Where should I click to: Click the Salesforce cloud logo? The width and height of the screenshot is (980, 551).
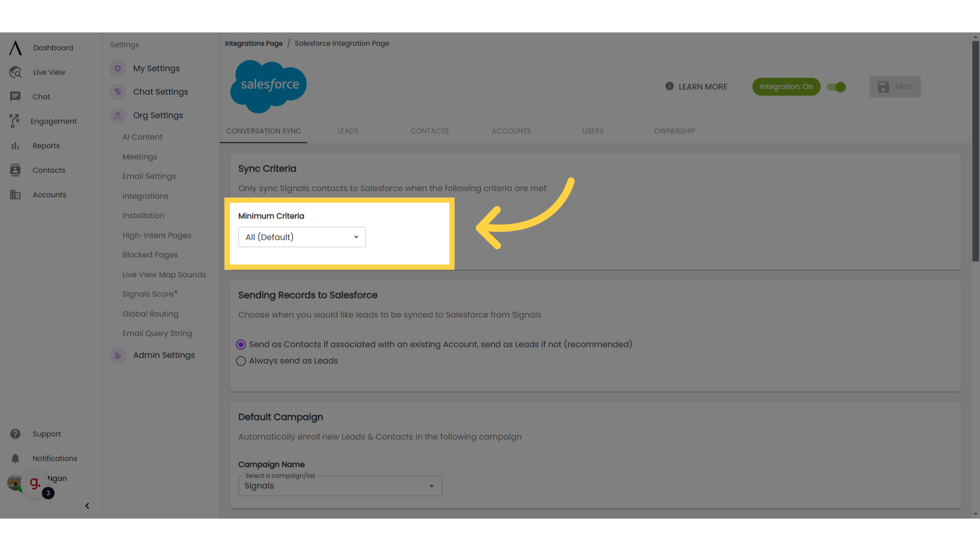click(268, 86)
